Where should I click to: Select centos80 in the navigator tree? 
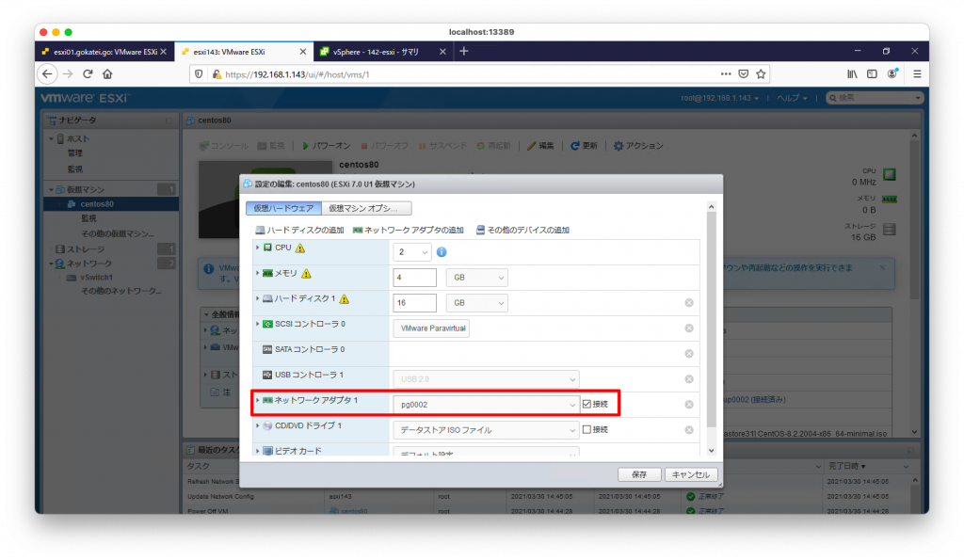[x=99, y=203]
